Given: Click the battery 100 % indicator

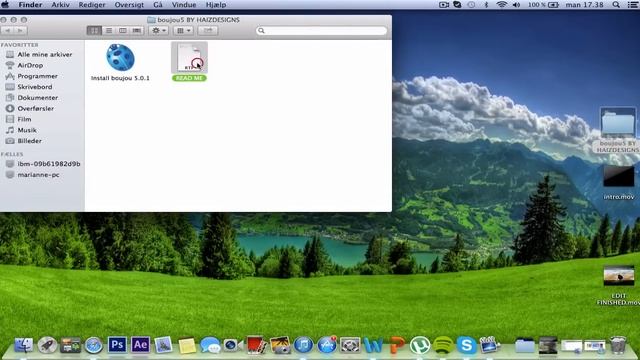Looking at the screenshot, I should coord(543,4).
